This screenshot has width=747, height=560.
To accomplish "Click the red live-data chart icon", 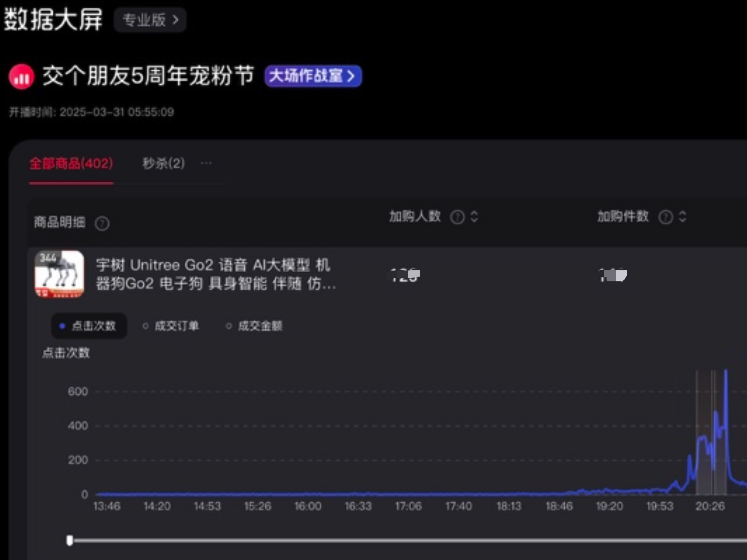I will pyautogui.click(x=21, y=77).
